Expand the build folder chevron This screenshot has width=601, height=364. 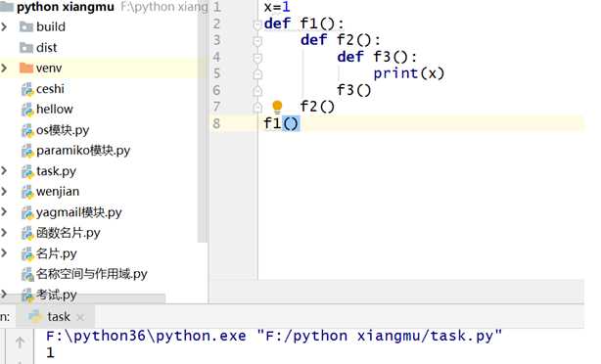click(x=4, y=26)
